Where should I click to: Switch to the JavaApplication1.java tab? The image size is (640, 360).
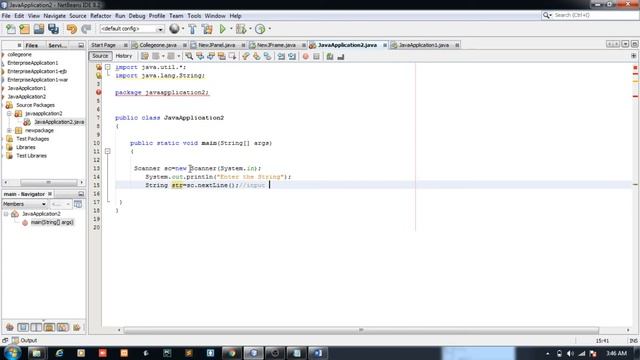424,45
